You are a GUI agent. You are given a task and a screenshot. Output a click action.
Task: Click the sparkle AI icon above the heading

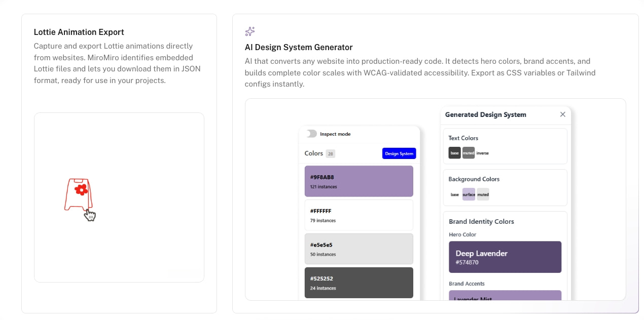pos(250,31)
